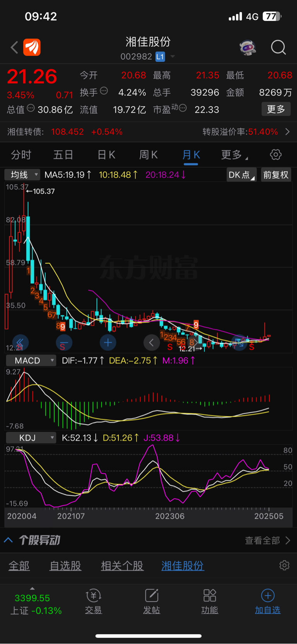Tap the info icon beside 总值

31,108
